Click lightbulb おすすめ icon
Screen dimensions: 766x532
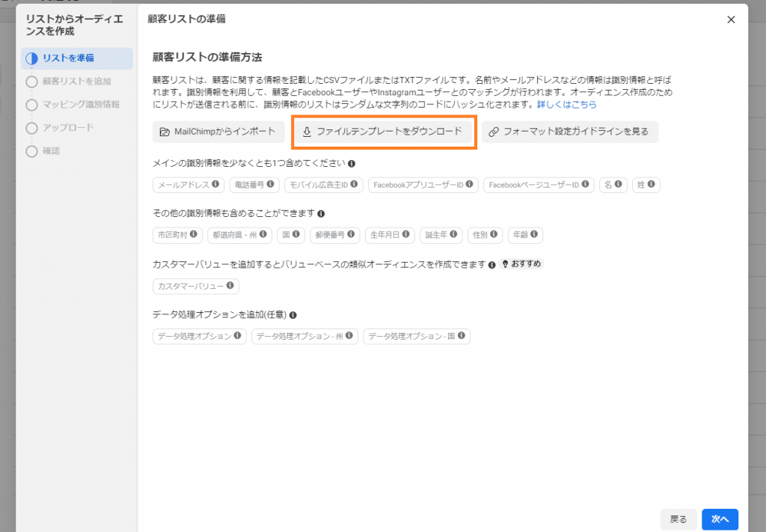(x=506, y=264)
